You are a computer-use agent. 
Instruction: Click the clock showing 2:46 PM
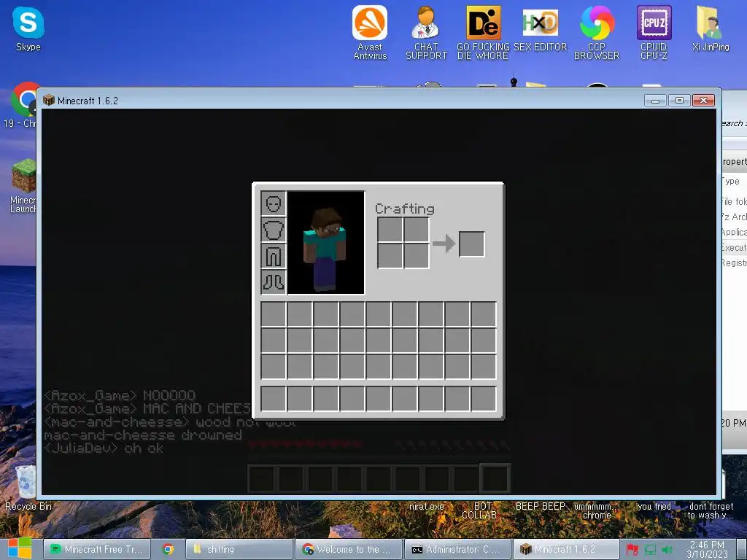pos(707,550)
